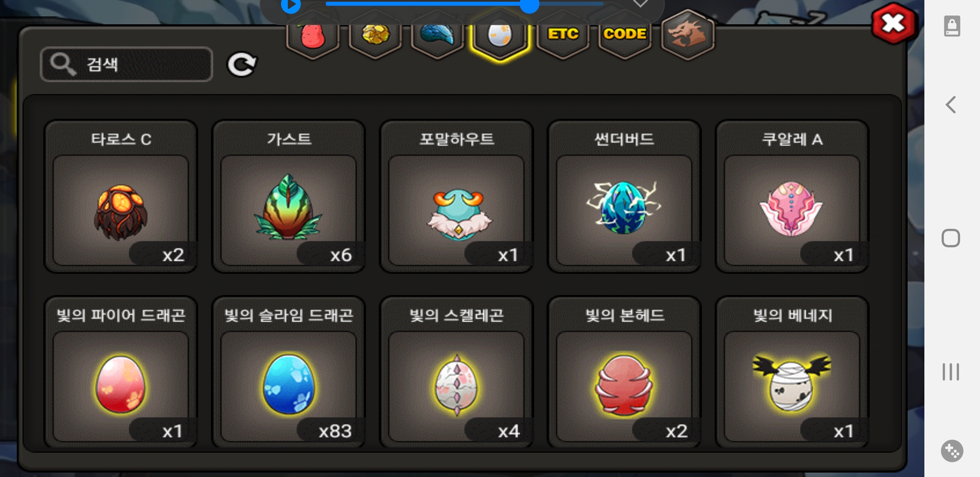Image resolution: width=980 pixels, height=477 pixels.
Task: Click the video progress slider knob
Action: pos(529,5)
